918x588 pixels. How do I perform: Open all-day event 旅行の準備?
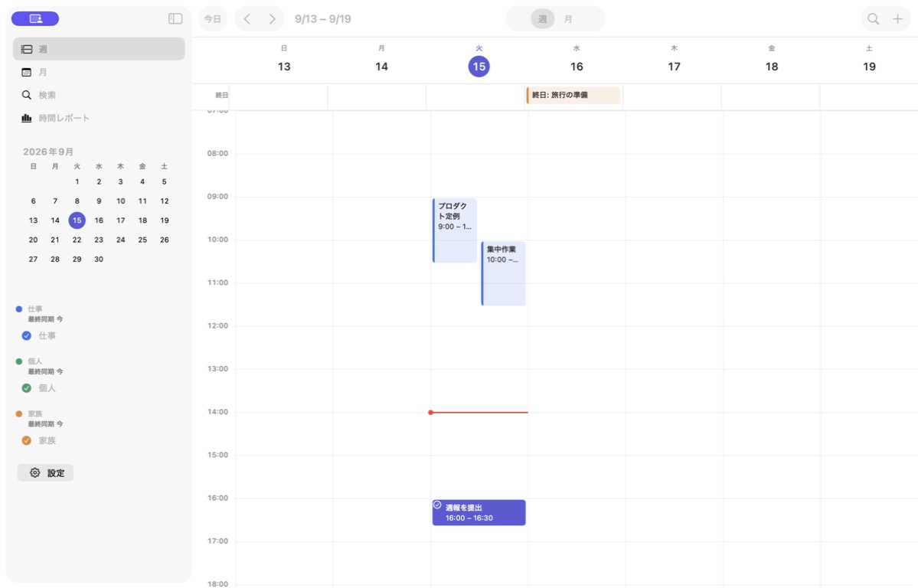(573, 95)
